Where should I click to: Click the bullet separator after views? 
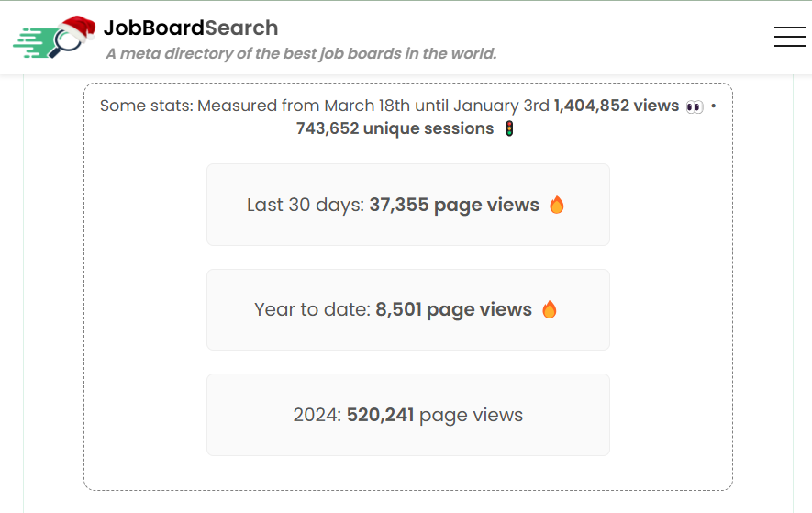click(x=713, y=106)
